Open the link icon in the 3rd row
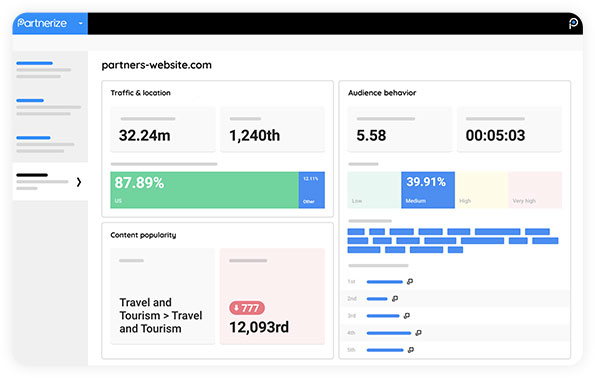This screenshot has width=595, height=378. [x=407, y=316]
